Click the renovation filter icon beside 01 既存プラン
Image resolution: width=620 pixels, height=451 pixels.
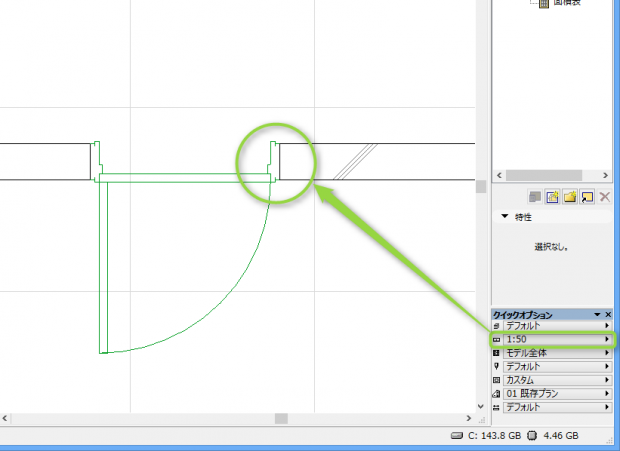tap(497, 394)
